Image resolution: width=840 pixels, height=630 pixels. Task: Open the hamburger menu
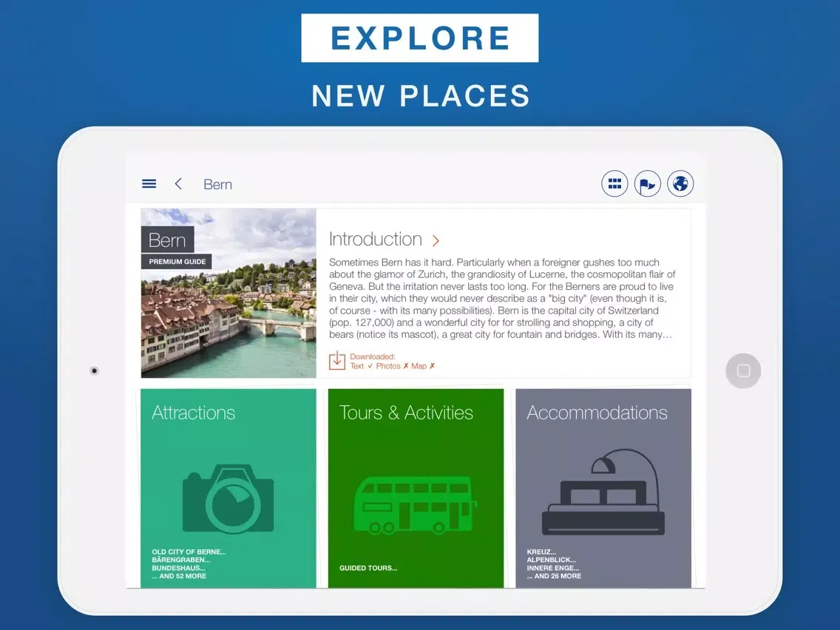tap(149, 184)
